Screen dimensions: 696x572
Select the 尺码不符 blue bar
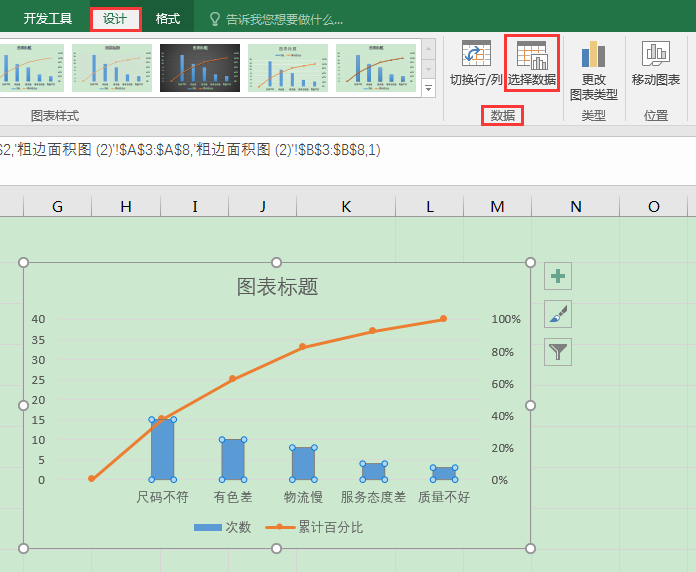point(162,450)
